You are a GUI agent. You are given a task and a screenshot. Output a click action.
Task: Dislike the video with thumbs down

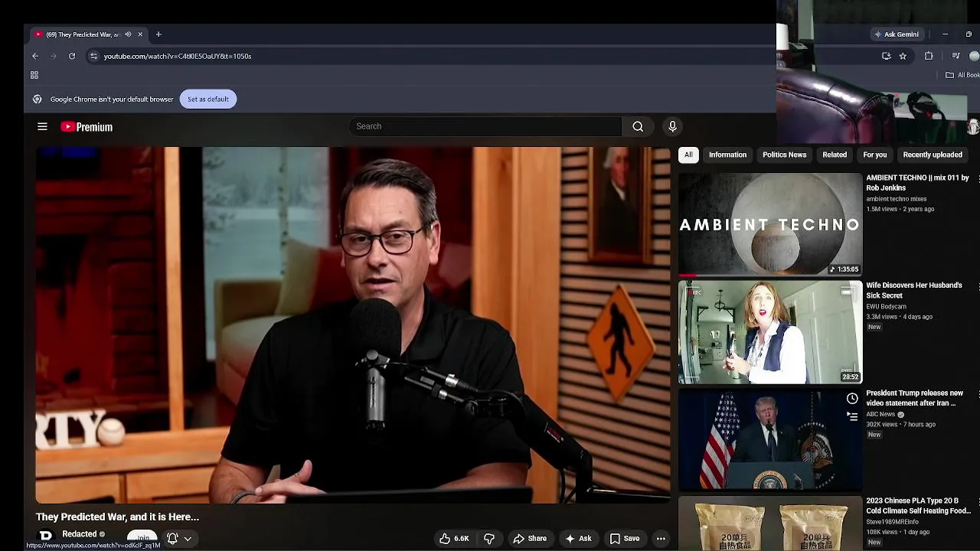click(489, 539)
